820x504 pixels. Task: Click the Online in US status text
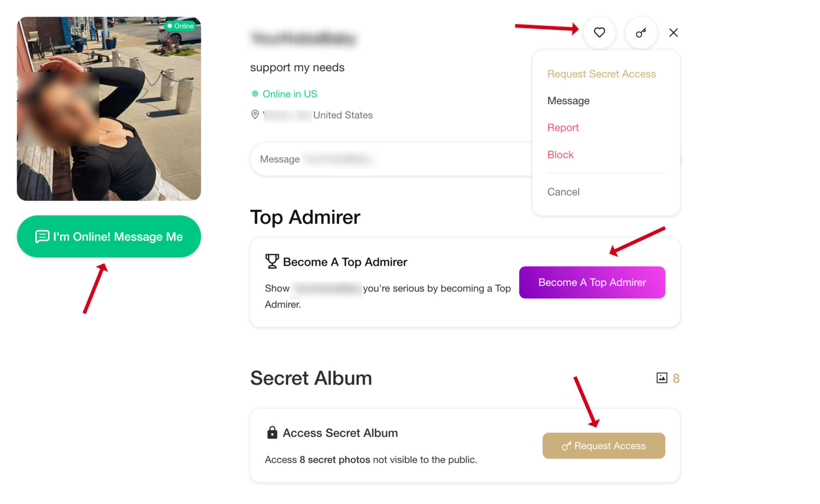click(290, 94)
